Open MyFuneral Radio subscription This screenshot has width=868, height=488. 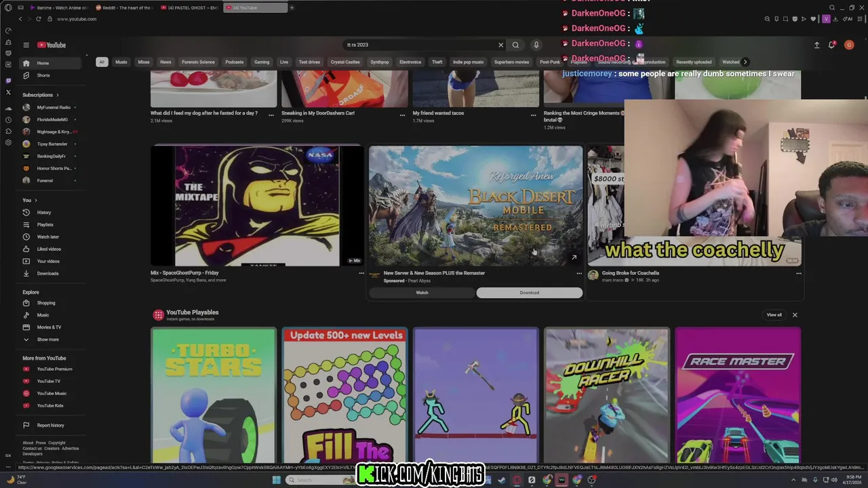click(x=50, y=107)
